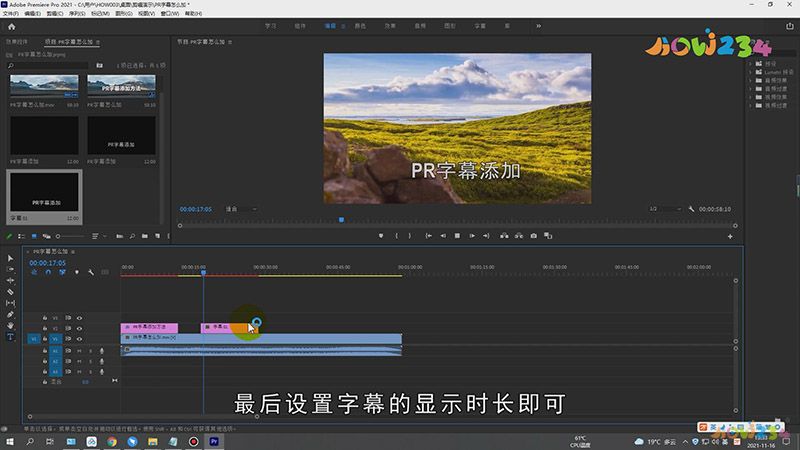Viewport: 800px width, 450px height.
Task: Open the Comparison View button
Action: pos(548,236)
